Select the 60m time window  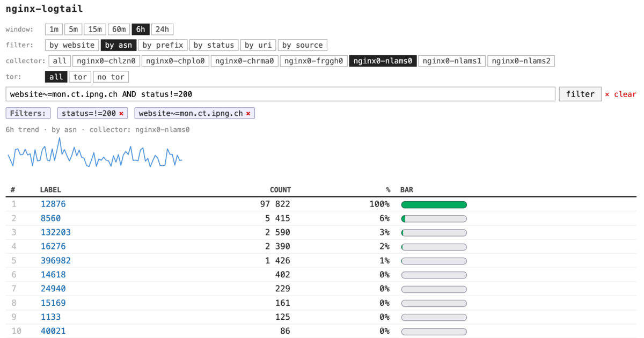pos(119,30)
